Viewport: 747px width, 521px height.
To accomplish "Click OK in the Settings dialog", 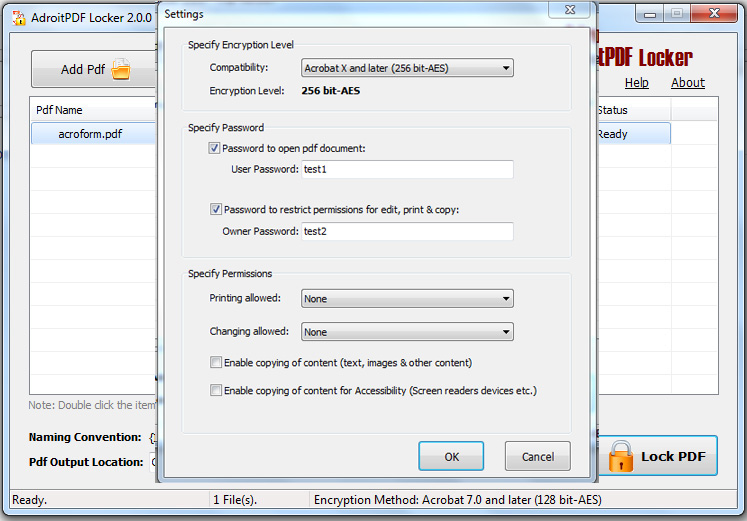I will [451, 456].
